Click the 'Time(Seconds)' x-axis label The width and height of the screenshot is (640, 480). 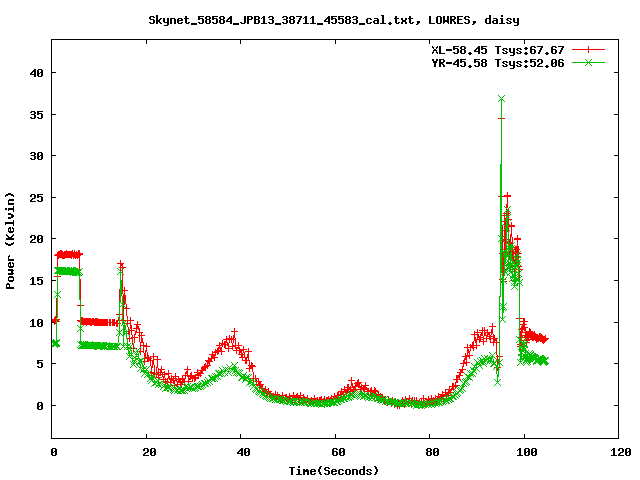tap(334, 471)
